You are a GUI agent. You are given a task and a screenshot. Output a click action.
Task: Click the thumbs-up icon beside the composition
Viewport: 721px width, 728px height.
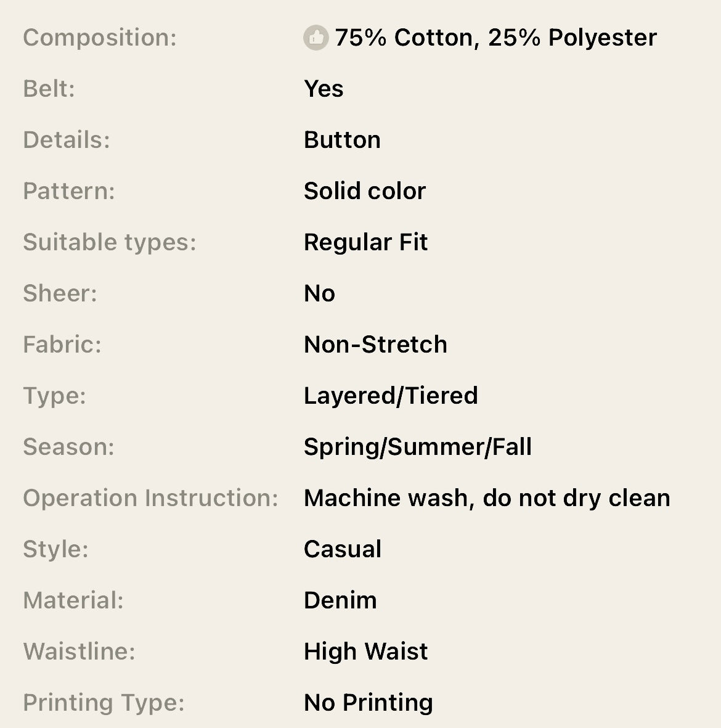pos(316,38)
